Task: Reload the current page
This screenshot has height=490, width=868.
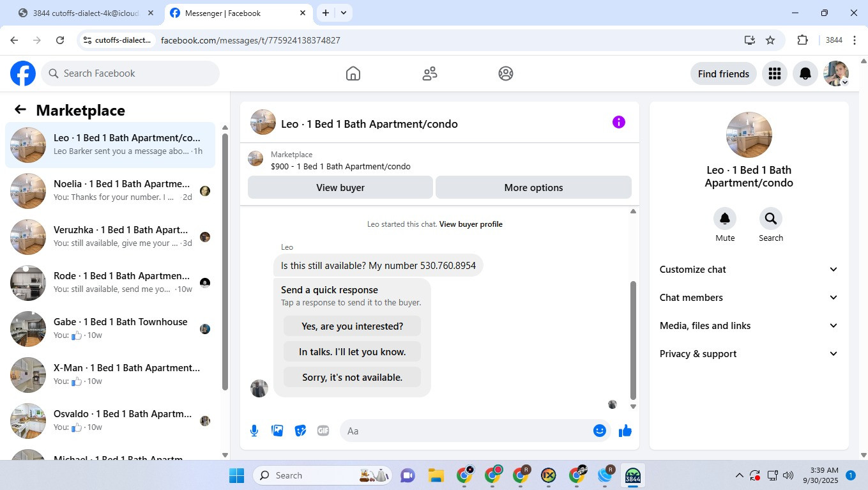Action: pos(60,40)
